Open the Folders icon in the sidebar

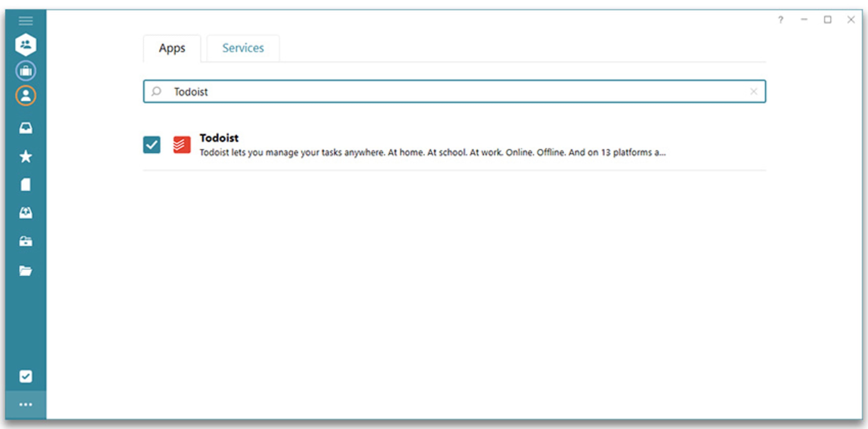pyautogui.click(x=25, y=271)
